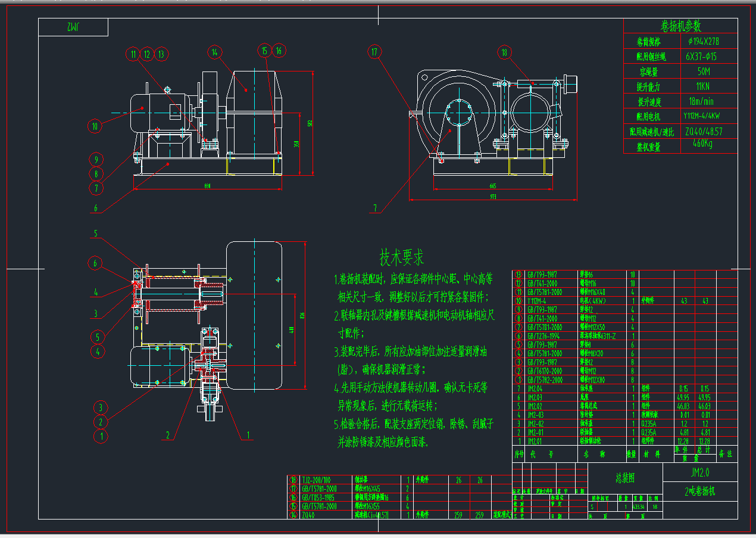Viewport: 756px width, 538px height.
Task: Click balloon 17 beside the end view housing
Action: click(374, 52)
